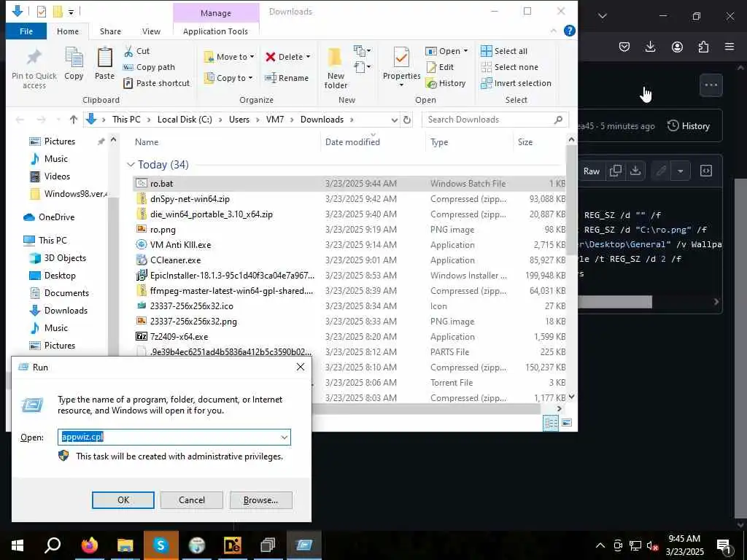Switch to the Home ribbon tab
747x560 pixels.
68,31
